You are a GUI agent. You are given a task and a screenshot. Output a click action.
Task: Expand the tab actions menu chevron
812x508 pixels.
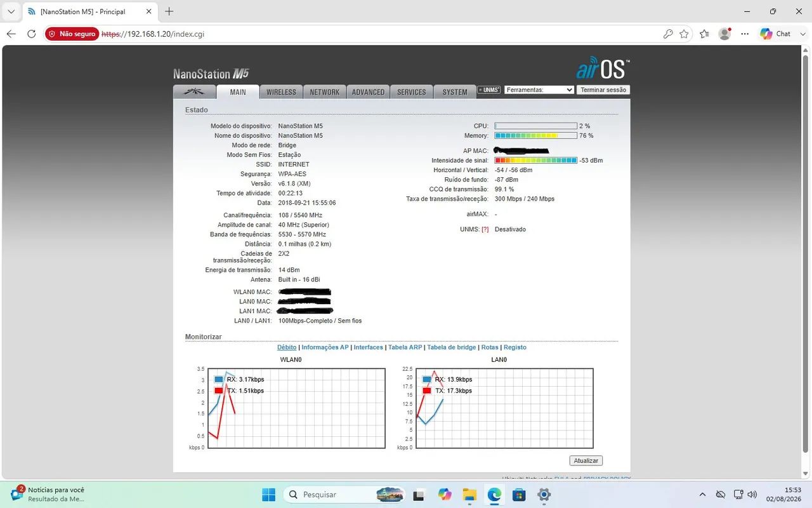(11, 11)
